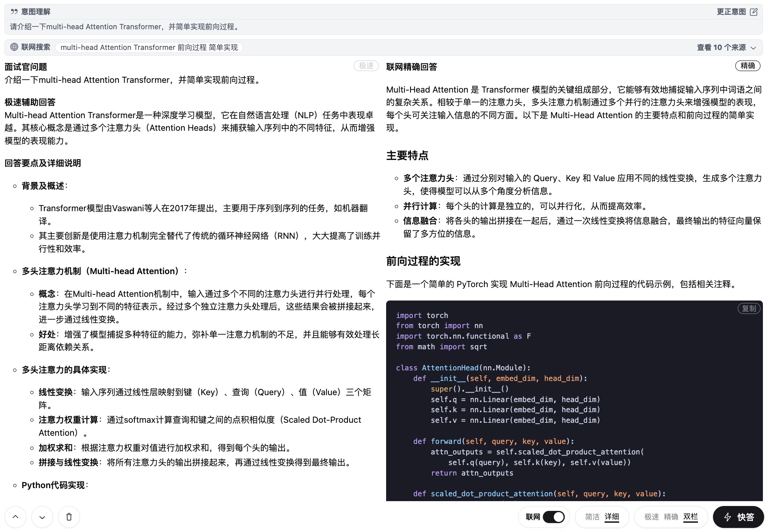This screenshot has height=532, width=769.
Task: Click the 前向过程的实现 heading
Action: tap(423, 261)
